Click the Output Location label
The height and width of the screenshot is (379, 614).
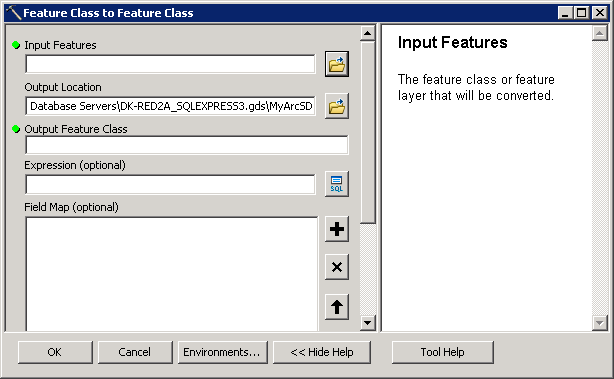pos(63,87)
